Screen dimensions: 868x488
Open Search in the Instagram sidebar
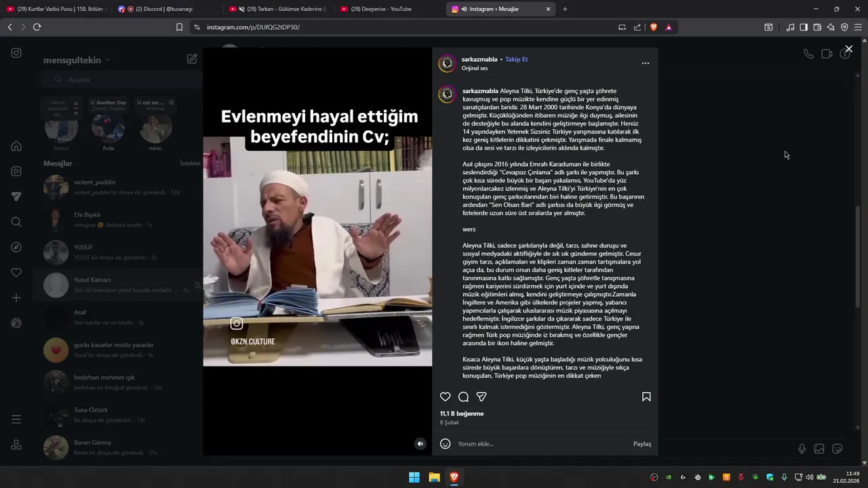(x=16, y=222)
